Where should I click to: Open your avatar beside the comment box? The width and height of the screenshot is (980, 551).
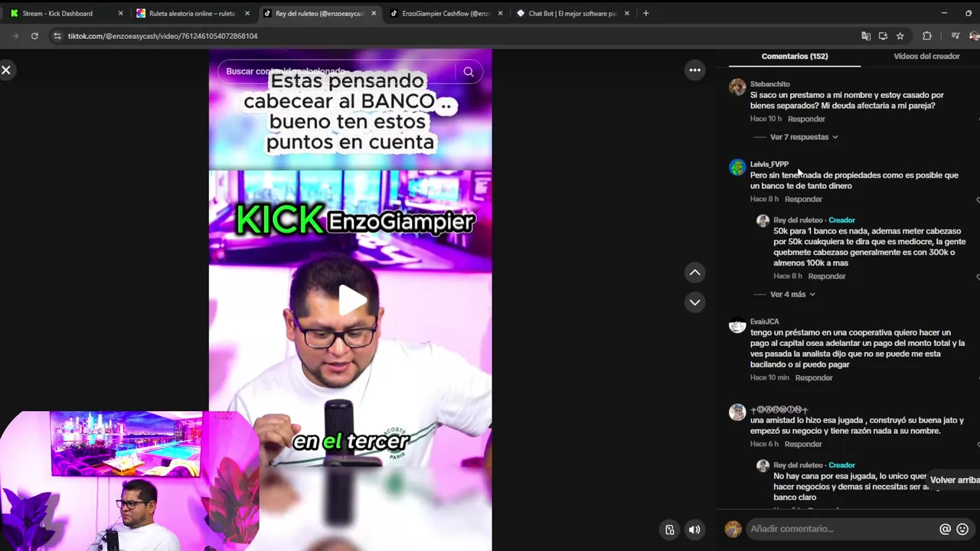pos(733,529)
